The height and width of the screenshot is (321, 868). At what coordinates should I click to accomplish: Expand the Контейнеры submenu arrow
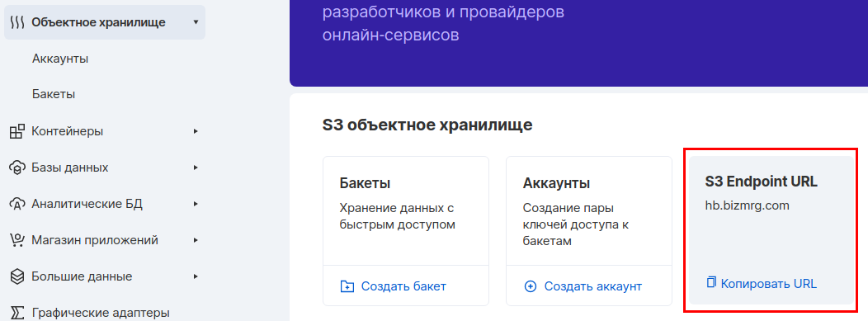196,132
